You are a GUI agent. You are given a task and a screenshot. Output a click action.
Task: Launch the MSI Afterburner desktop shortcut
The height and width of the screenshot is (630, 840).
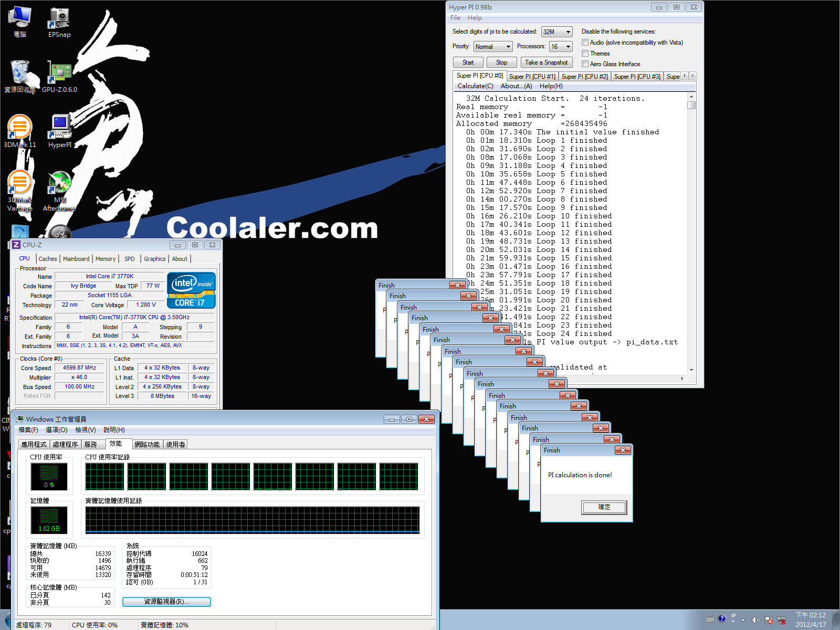click(x=59, y=190)
